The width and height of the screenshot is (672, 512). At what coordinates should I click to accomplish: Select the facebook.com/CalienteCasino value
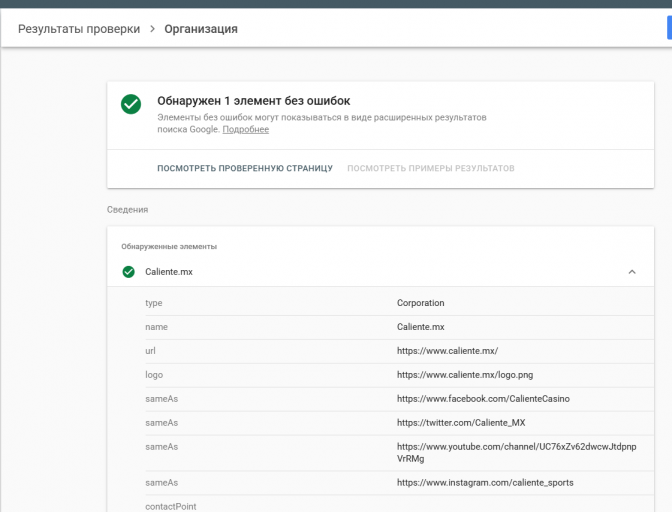click(483, 399)
